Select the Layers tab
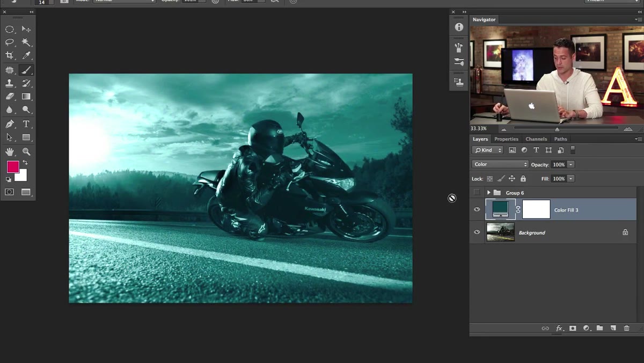 (480, 139)
